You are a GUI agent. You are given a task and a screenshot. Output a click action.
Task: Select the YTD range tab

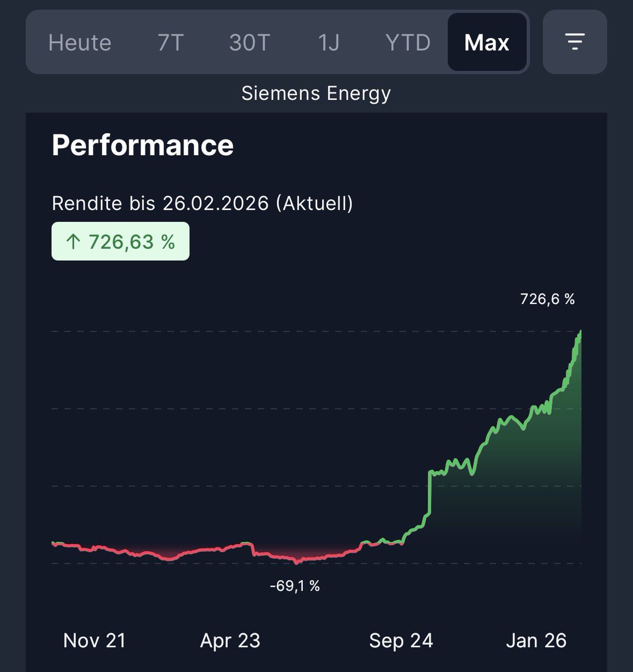click(x=408, y=43)
